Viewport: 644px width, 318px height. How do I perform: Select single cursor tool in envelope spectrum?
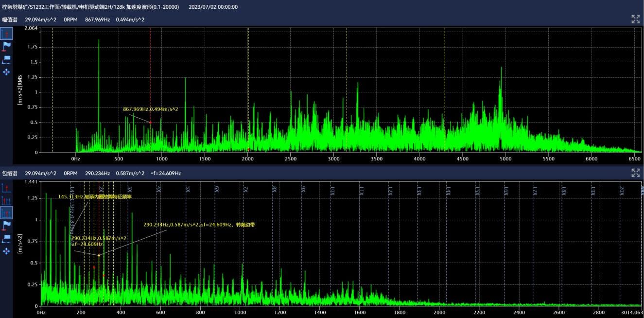tap(6, 188)
